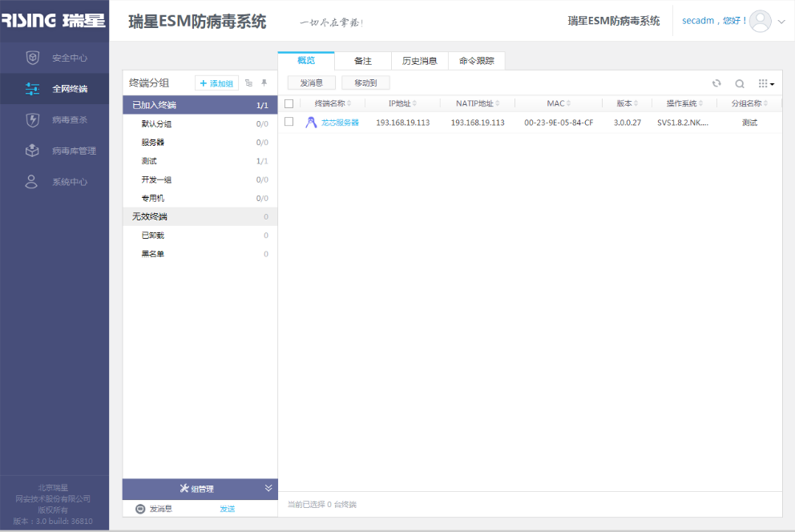795x532 pixels.
Task: Click the 龙芯服务器 terminal icon
Action: point(311,123)
